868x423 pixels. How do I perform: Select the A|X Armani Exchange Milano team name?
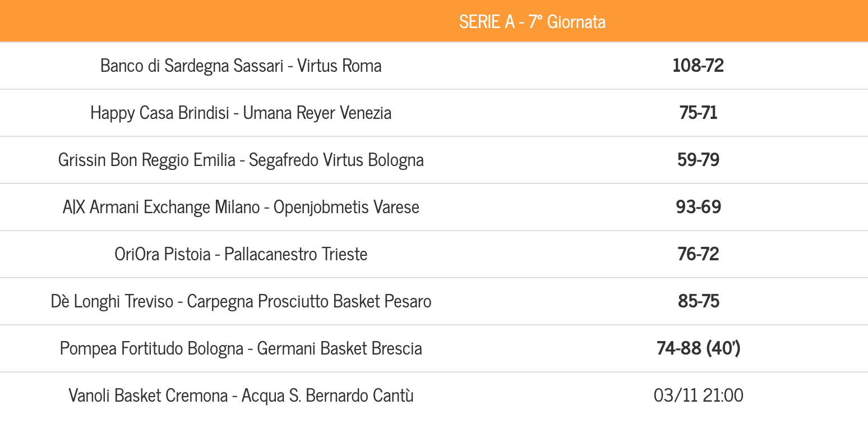click(x=161, y=207)
